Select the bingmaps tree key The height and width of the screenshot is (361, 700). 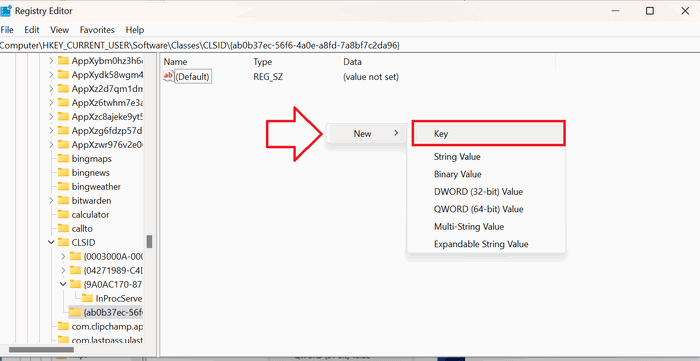tap(91, 158)
